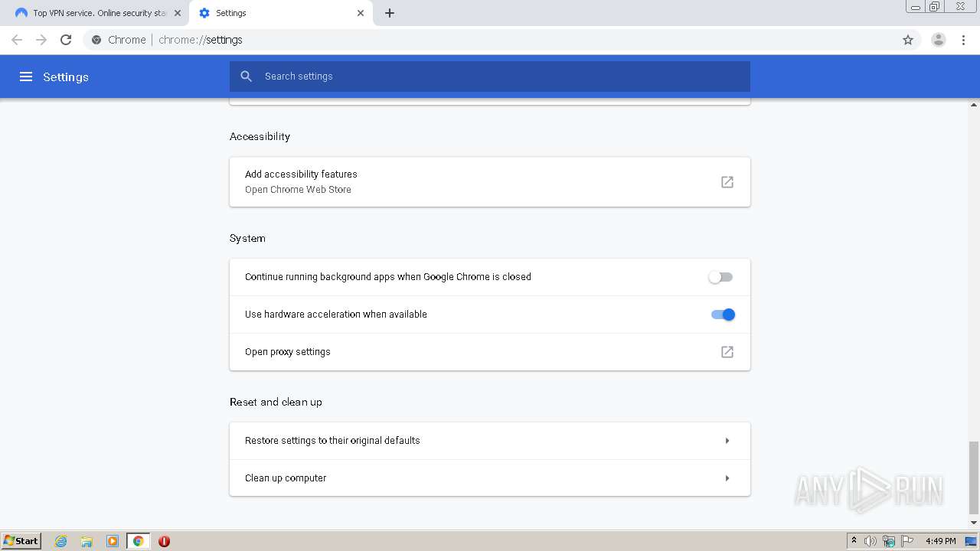The image size is (980, 551).
Task: Expand Clean up computer
Action: pos(490,478)
